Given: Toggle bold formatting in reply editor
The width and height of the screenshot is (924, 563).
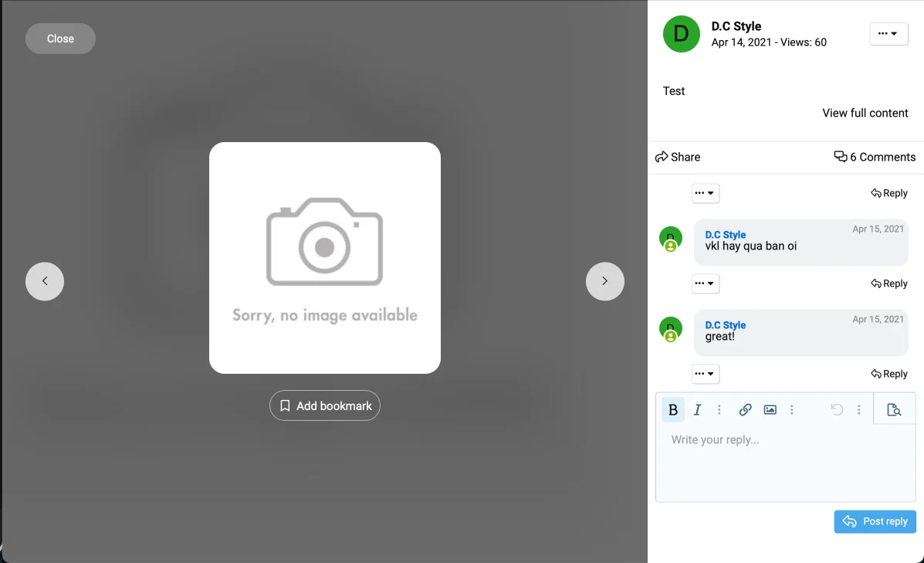Looking at the screenshot, I should [x=673, y=410].
